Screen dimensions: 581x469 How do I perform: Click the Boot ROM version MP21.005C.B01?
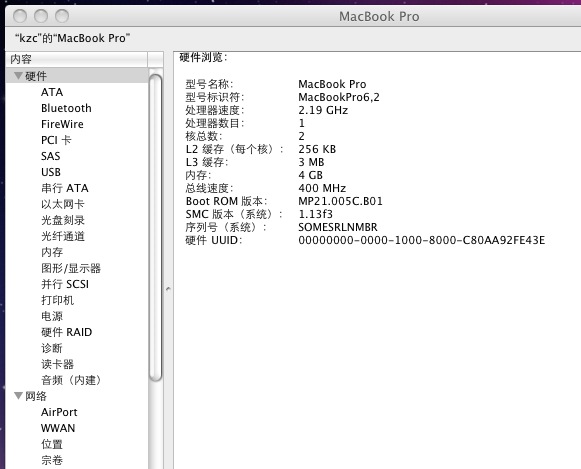tap(340, 201)
